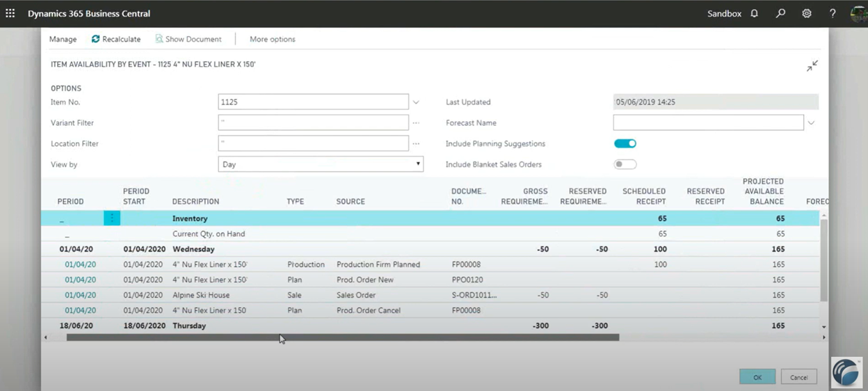Open the settings gear icon
The height and width of the screenshot is (391, 868).
[807, 13]
